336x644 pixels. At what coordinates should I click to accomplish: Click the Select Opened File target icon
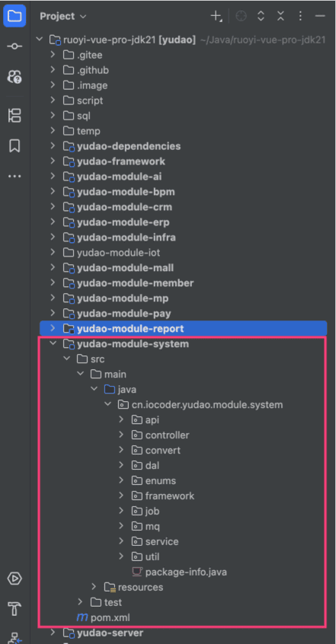(241, 16)
